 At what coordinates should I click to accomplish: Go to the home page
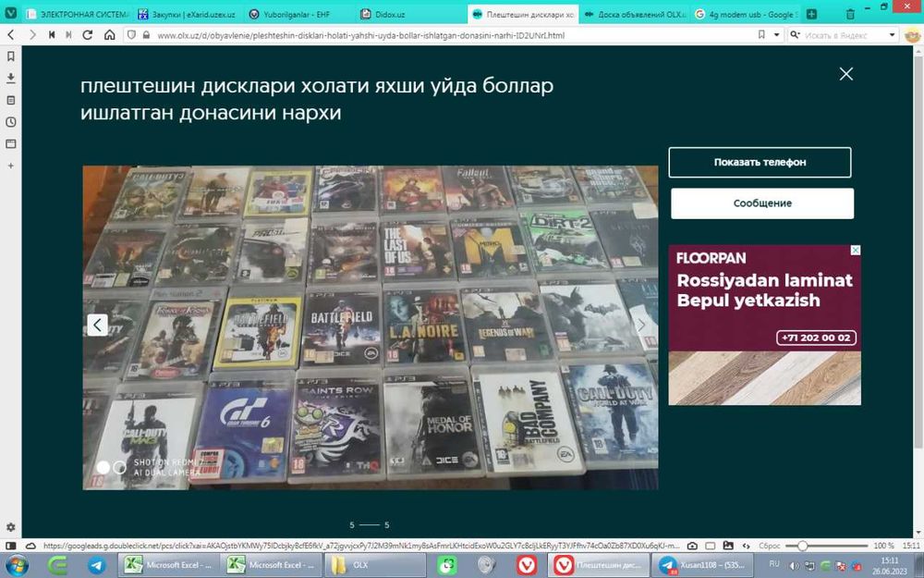coord(110,35)
